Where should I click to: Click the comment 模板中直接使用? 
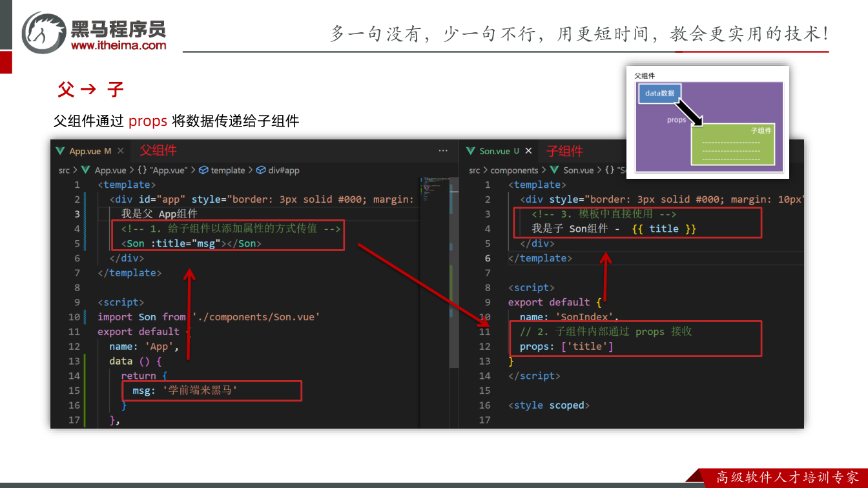coord(604,214)
